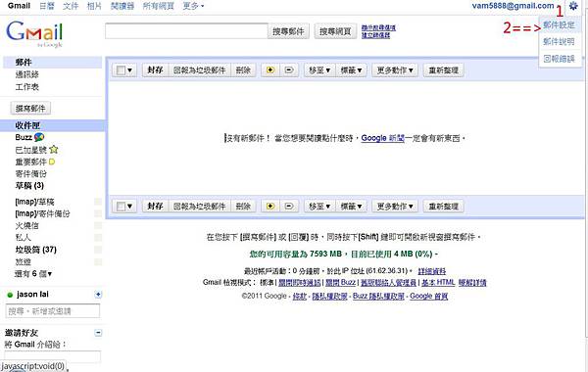Mark as not important in top toolbar

coord(289,70)
